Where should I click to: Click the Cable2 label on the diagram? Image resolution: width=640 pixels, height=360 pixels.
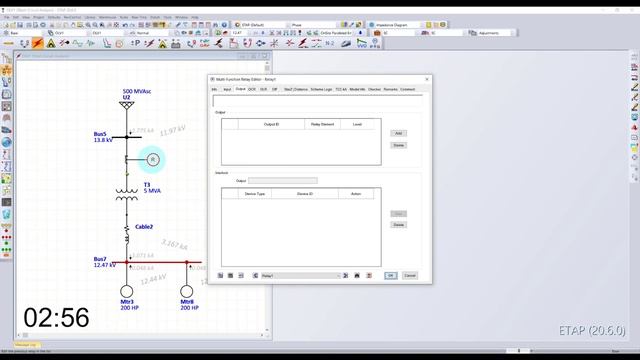144,227
